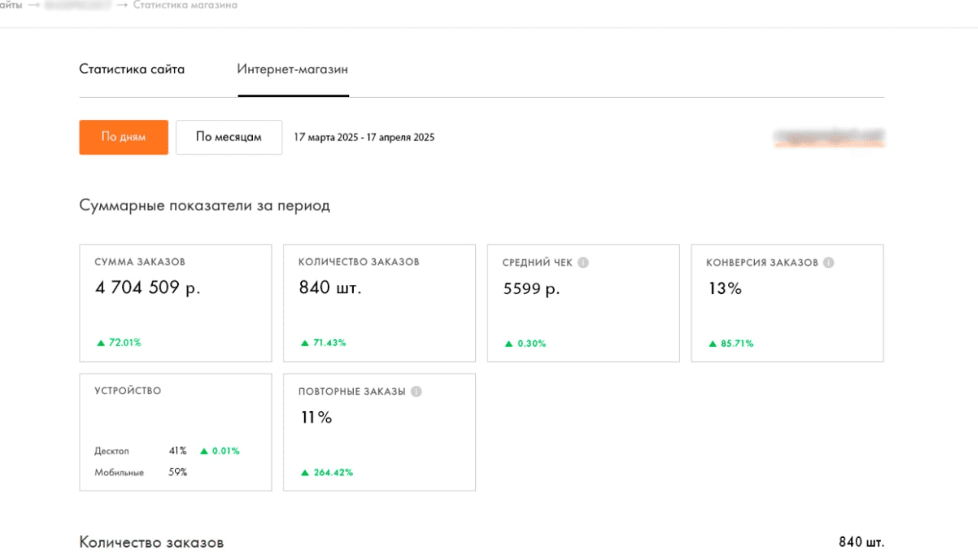The height and width of the screenshot is (560, 978).
Task: Click the green arrow next to 0.30%
Action: [x=509, y=344]
